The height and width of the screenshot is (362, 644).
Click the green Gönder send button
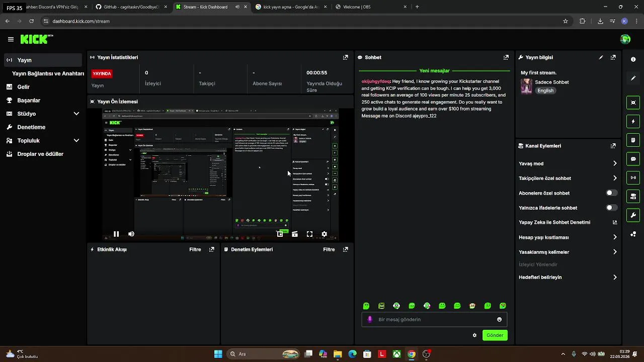[495, 335]
